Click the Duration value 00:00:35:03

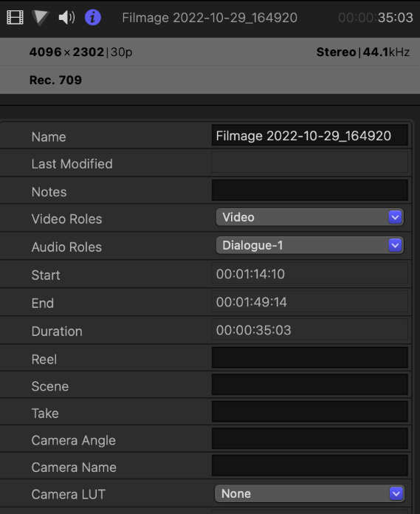(x=253, y=330)
